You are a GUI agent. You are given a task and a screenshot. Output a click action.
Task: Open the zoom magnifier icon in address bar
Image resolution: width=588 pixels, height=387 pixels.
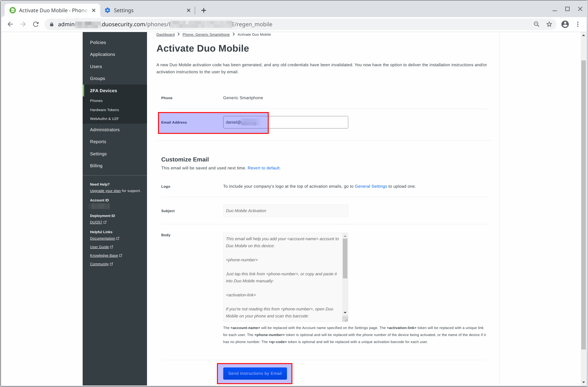536,24
